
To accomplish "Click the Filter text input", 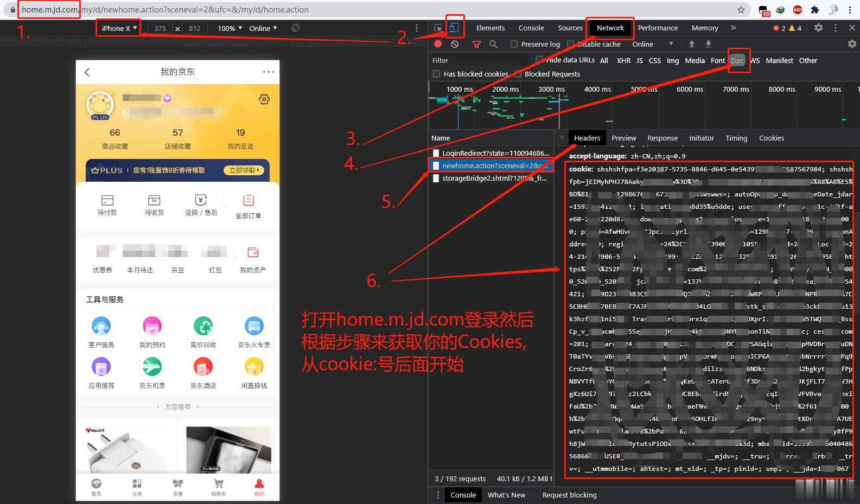I will coord(480,60).
